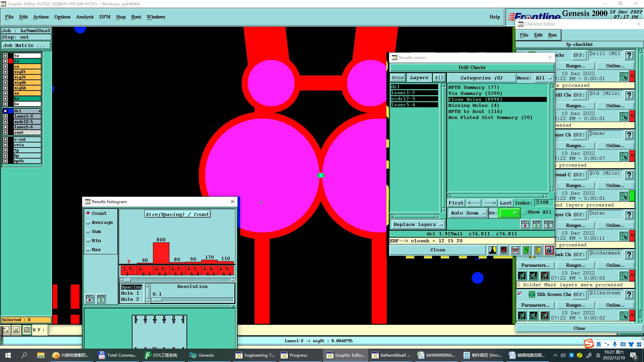Click help question mark beside Silkscreen ERF
This screenshot has height=362, width=644.
629,295
